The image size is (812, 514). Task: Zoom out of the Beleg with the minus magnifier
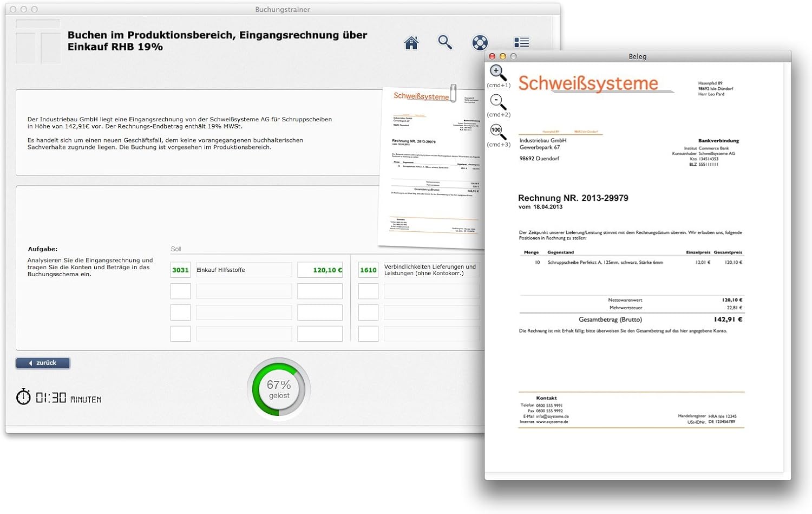pos(496,101)
